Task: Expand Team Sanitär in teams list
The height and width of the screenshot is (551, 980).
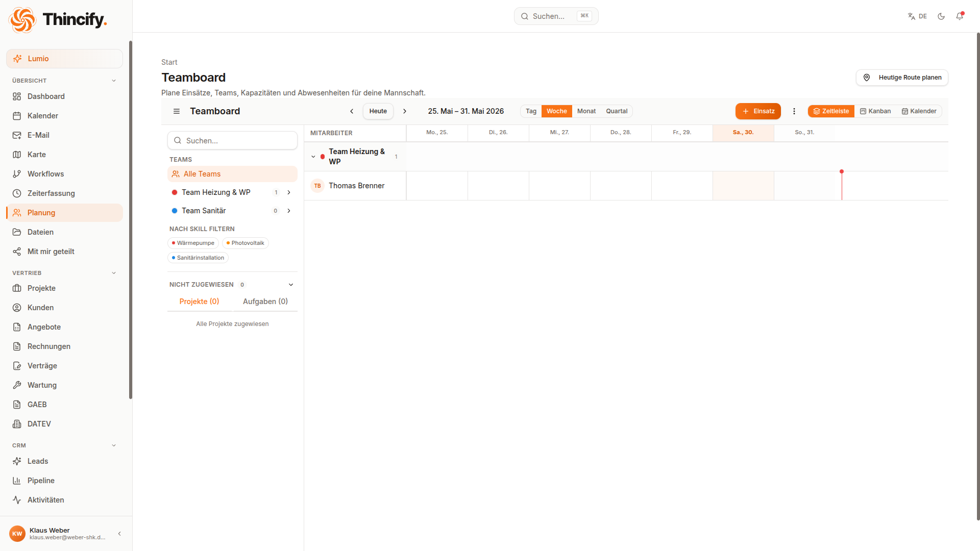Action: point(289,211)
